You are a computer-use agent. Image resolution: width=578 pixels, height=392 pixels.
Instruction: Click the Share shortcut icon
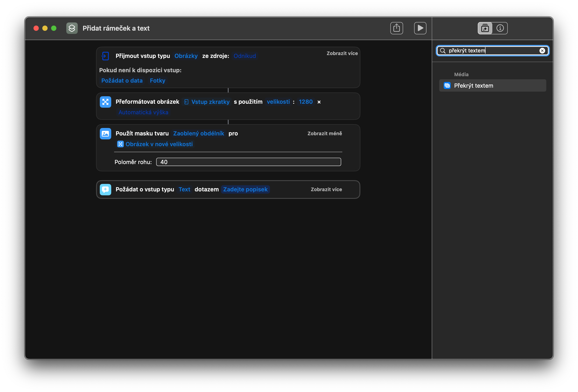[396, 28]
